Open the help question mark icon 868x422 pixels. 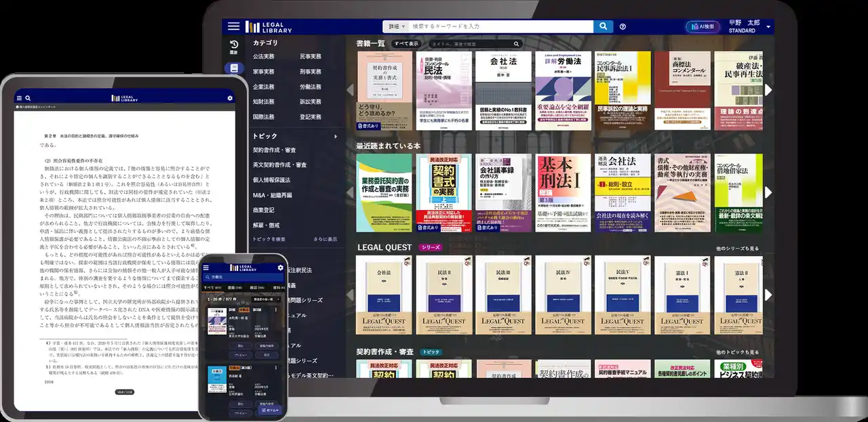tap(623, 27)
